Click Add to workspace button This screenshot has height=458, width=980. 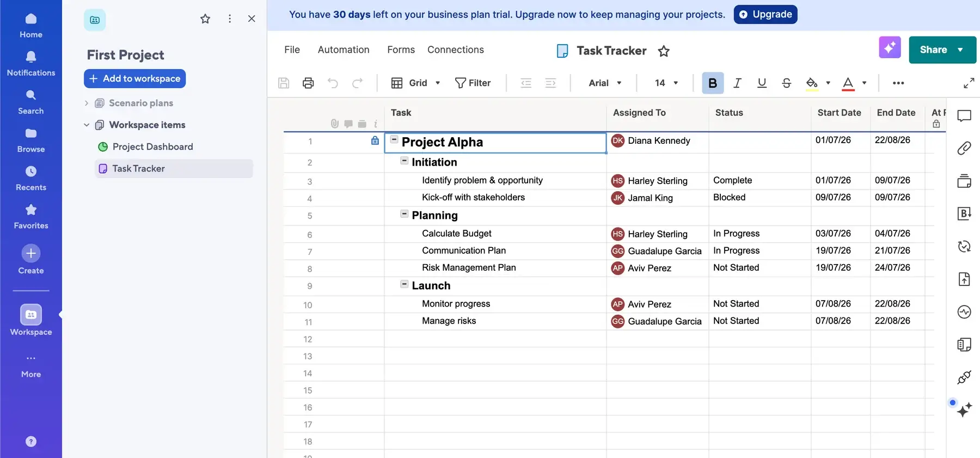[135, 78]
